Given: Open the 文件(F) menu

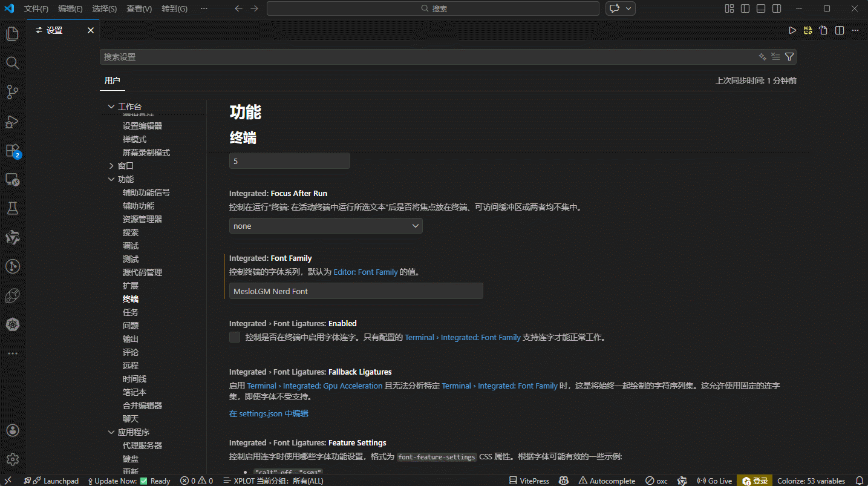Looking at the screenshot, I should (x=36, y=8).
